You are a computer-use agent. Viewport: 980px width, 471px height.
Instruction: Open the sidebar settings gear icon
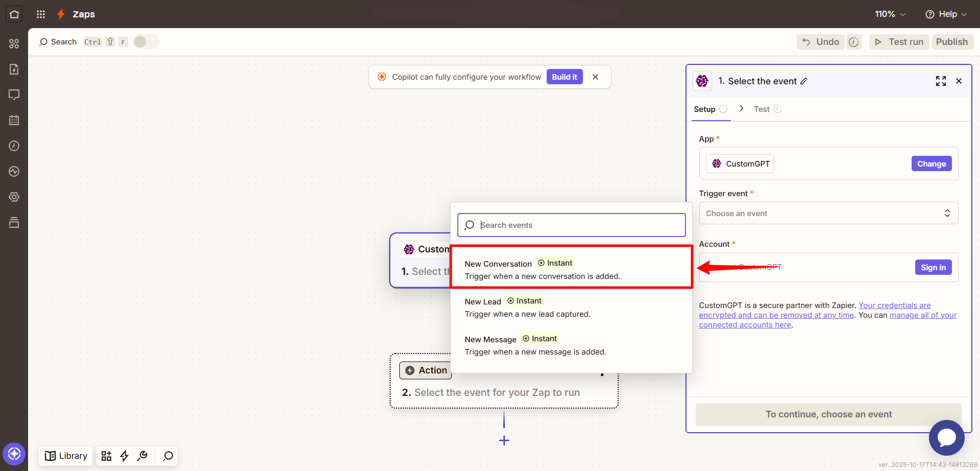click(x=14, y=197)
